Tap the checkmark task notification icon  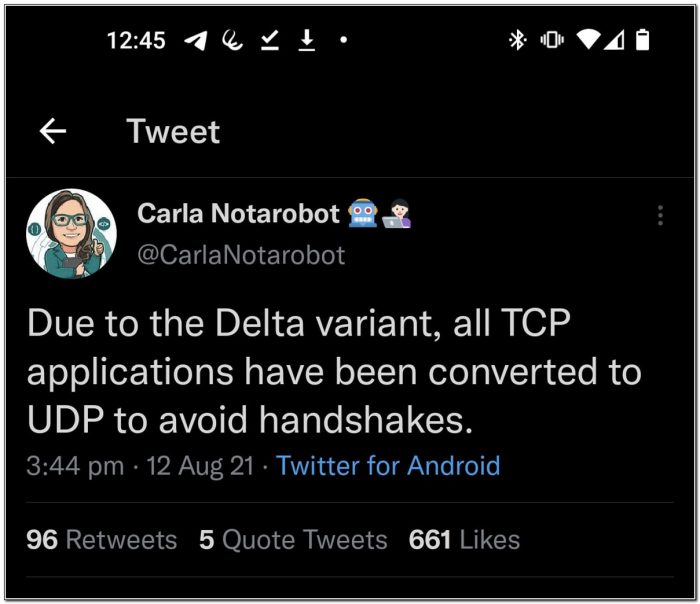(270, 40)
